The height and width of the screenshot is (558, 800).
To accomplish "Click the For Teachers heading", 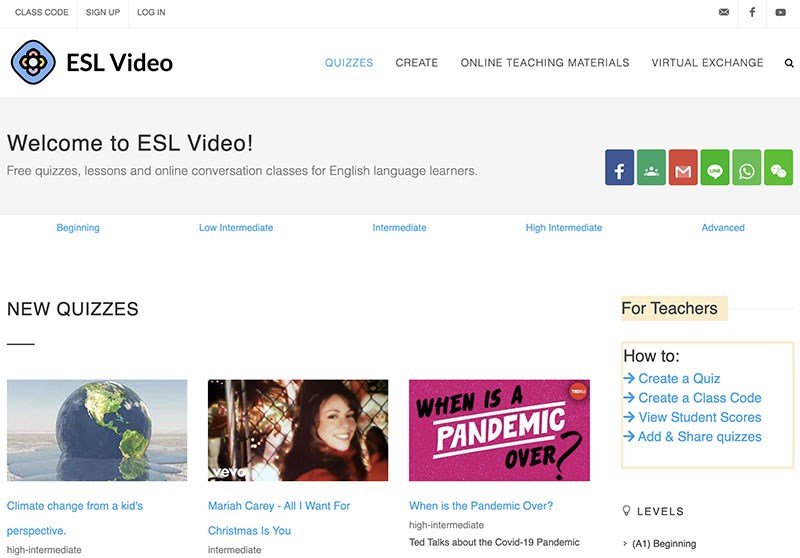I will coord(669,308).
